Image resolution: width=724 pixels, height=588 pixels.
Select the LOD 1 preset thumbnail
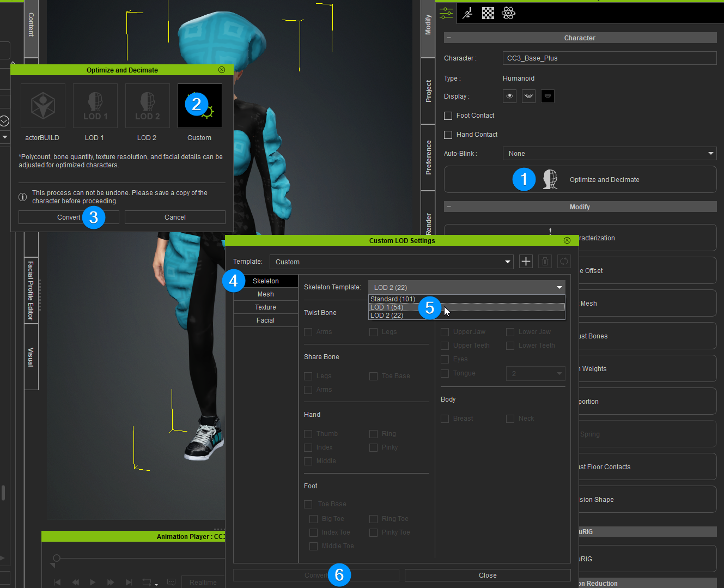[95, 106]
